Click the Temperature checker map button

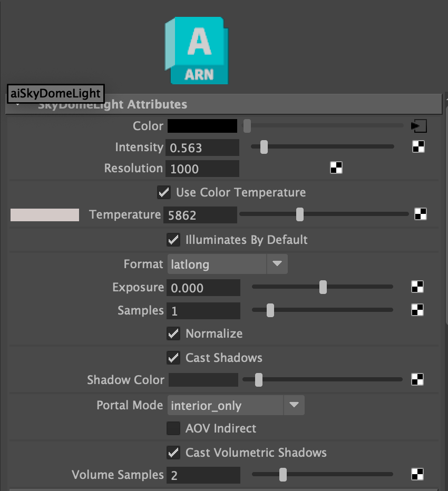point(420,214)
